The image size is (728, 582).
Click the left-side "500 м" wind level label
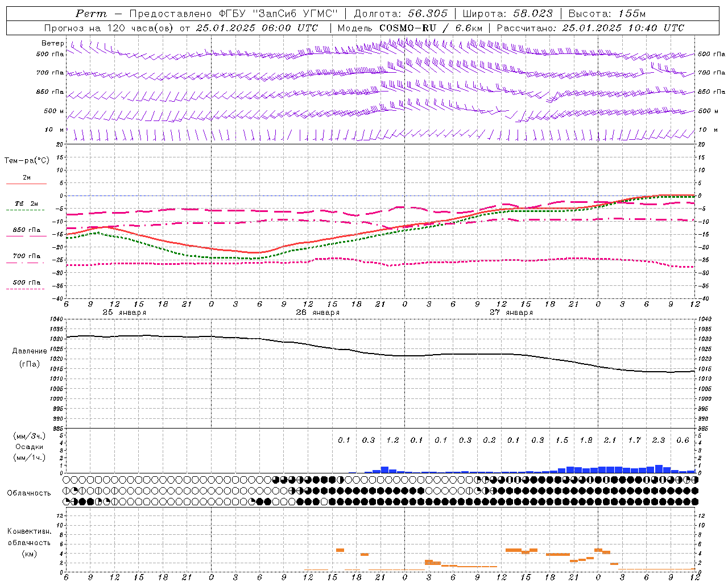click(x=54, y=111)
